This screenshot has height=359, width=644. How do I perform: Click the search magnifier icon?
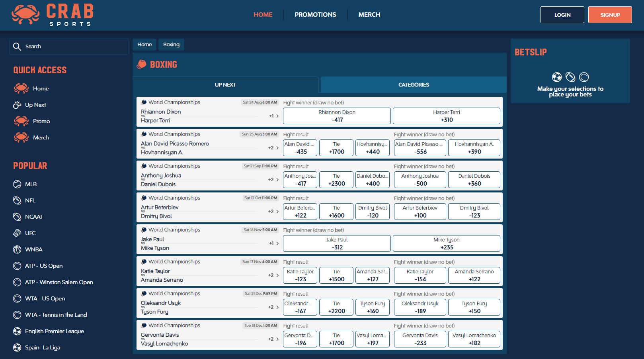point(17,47)
